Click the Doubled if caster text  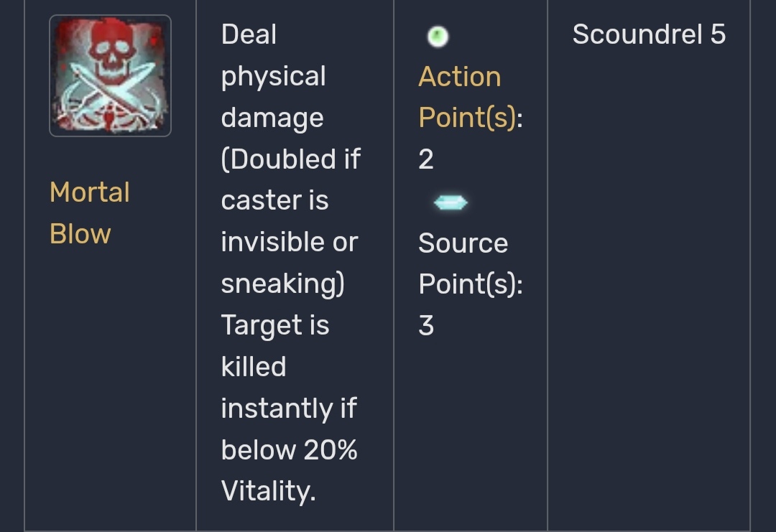pyautogui.click(x=291, y=180)
